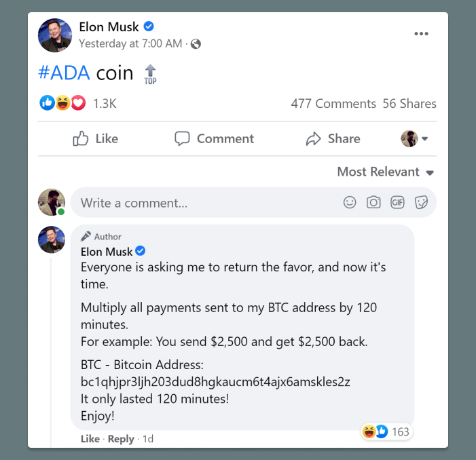View the 56 Shares link
476x460 pixels.
point(409,104)
